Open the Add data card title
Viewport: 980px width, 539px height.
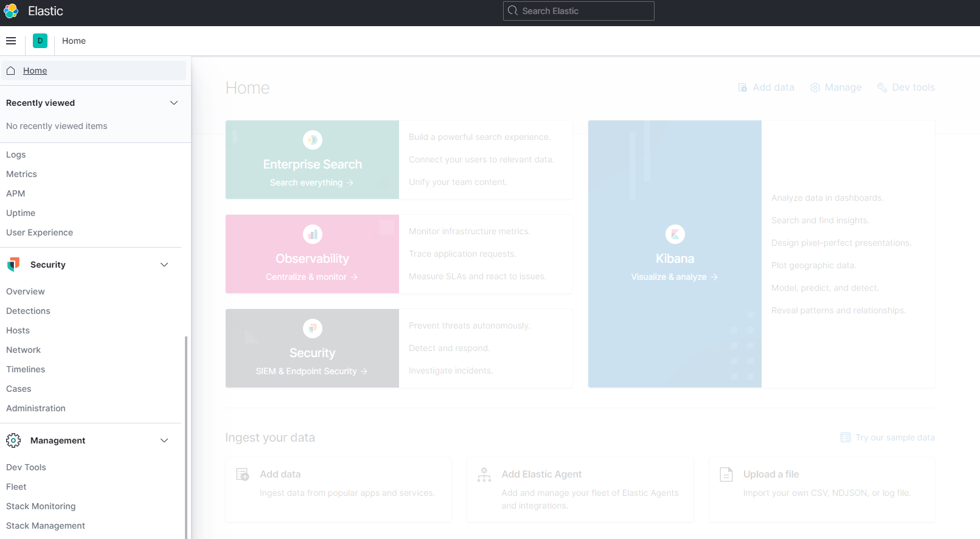280,475
